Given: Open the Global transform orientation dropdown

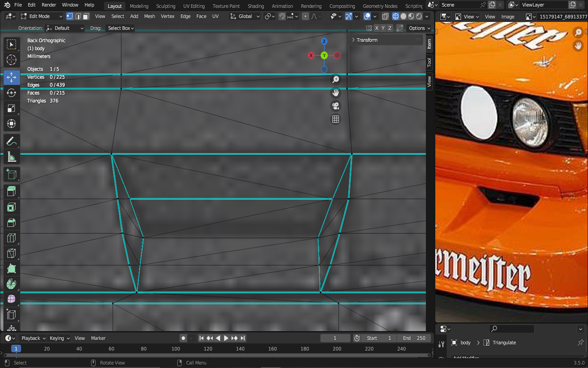Looking at the screenshot, I should 245,16.
